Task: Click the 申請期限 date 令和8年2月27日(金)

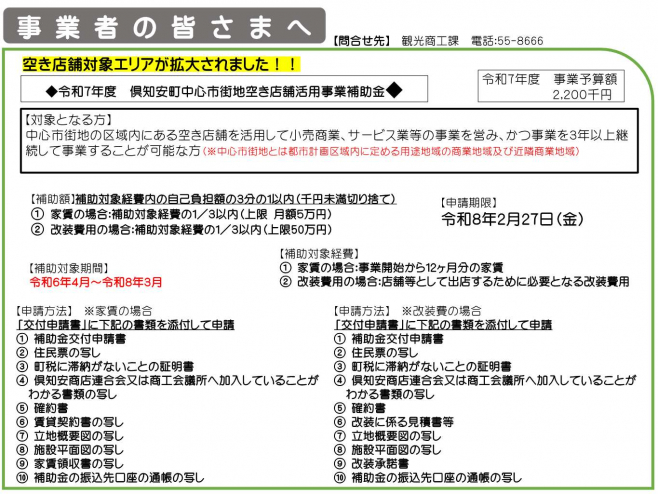Action: pyautogui.click(x=512, y=218)
